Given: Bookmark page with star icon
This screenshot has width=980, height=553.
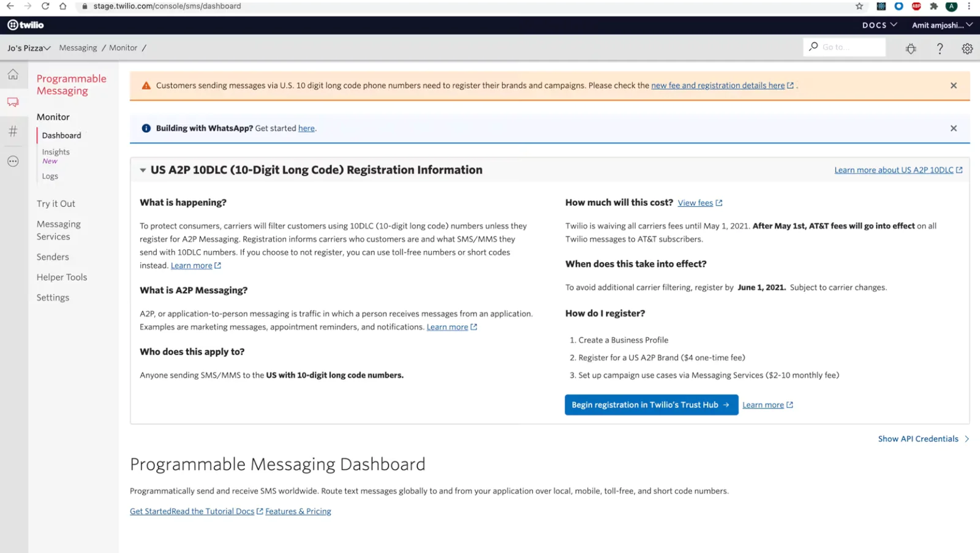Looking at the screenshot, I should 859,6.
